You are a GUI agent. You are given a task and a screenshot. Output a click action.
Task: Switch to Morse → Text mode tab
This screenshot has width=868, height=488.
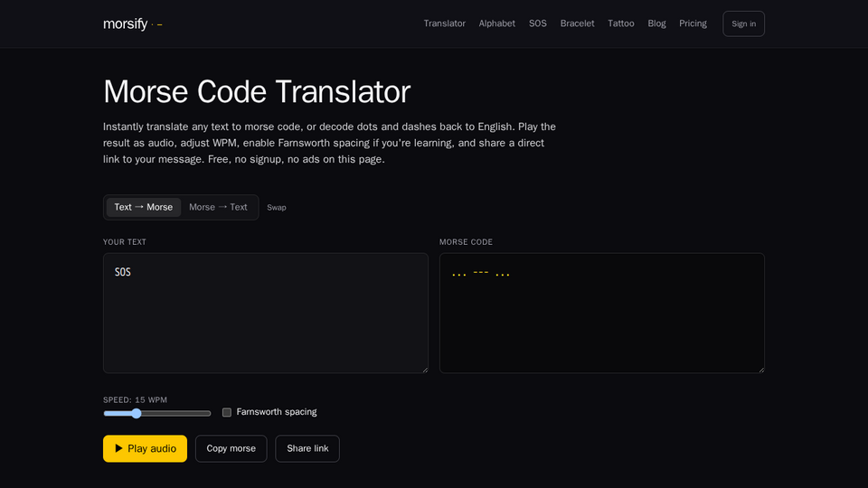point(218,207)
